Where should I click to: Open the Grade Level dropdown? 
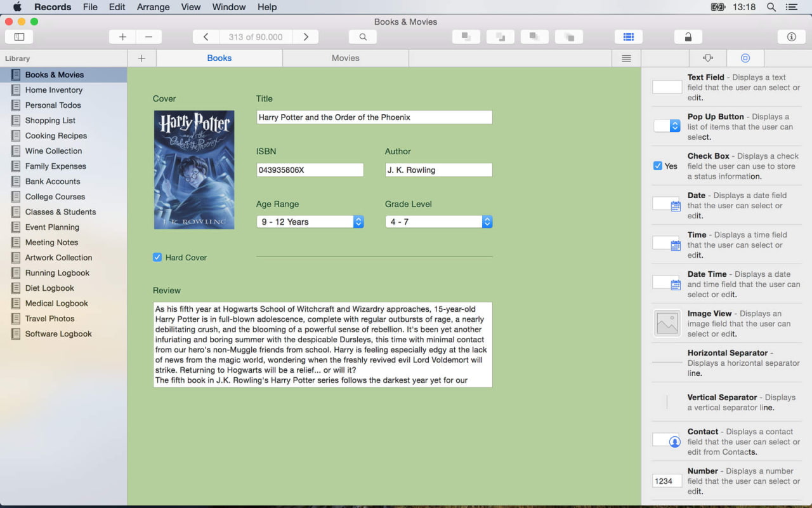point(438,222)
